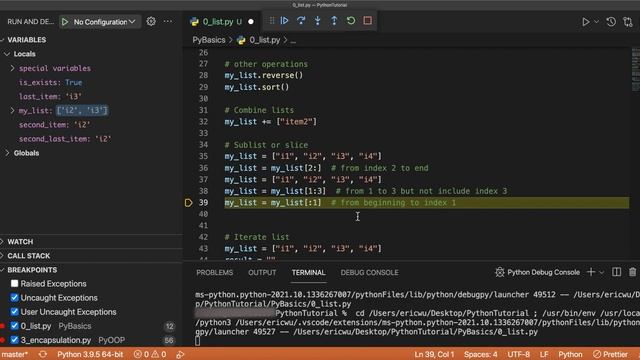
Task: Select the Python 3.9.5 64-bit interpreter
Action: point(90,354)
